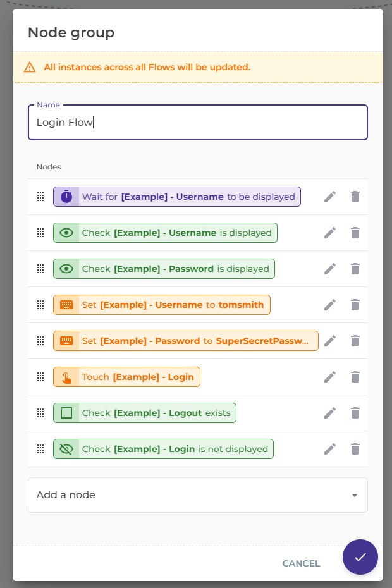The image size is (392, 588).
Task: Edit the Check Username is displayed node
Action: point(329,233)
